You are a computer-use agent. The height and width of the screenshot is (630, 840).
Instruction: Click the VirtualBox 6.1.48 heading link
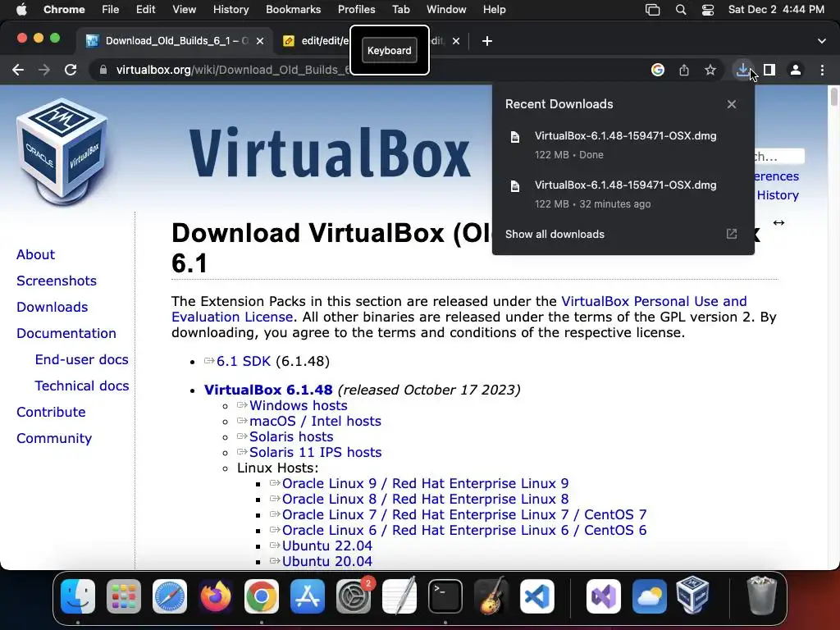(x=268, y=390)
